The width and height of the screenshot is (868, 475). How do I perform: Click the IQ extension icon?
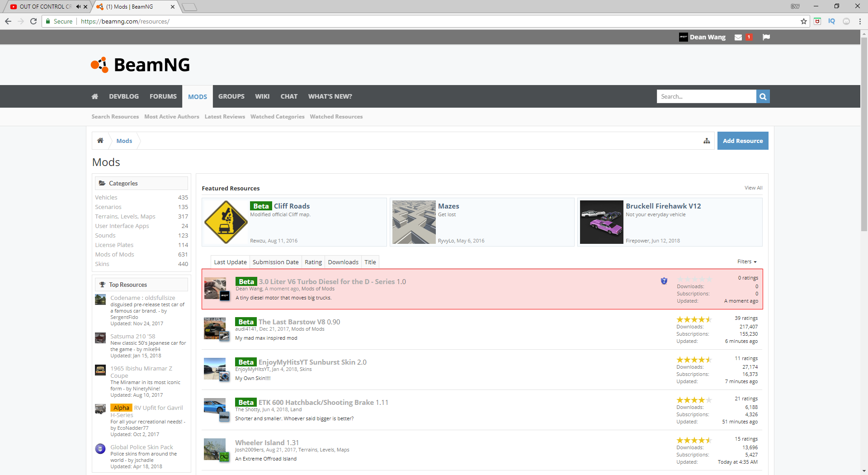(x=831, y=21)
